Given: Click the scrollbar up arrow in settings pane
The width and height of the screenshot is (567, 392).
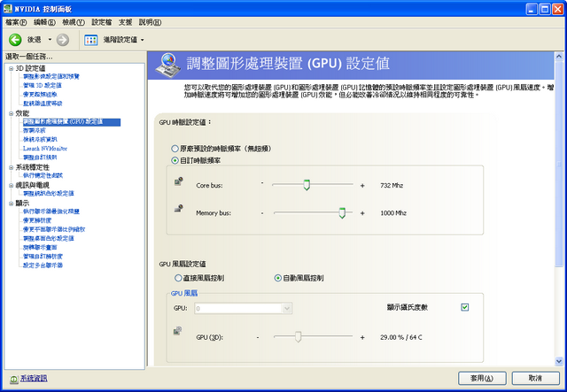Looking at the screenshot, I should point(559,57).
